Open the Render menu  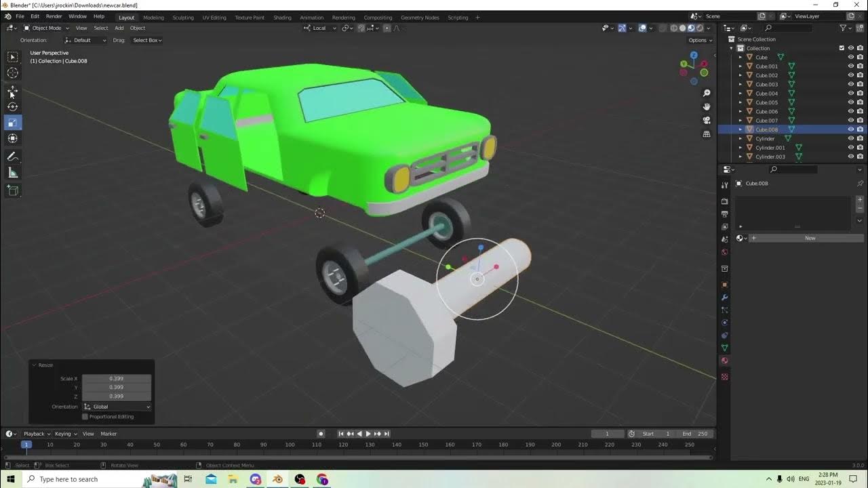[x=54, y=16]
